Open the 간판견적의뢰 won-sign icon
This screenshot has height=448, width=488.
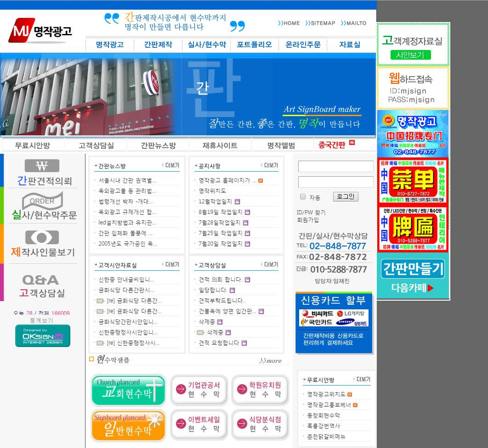click(x=42, y=166)
